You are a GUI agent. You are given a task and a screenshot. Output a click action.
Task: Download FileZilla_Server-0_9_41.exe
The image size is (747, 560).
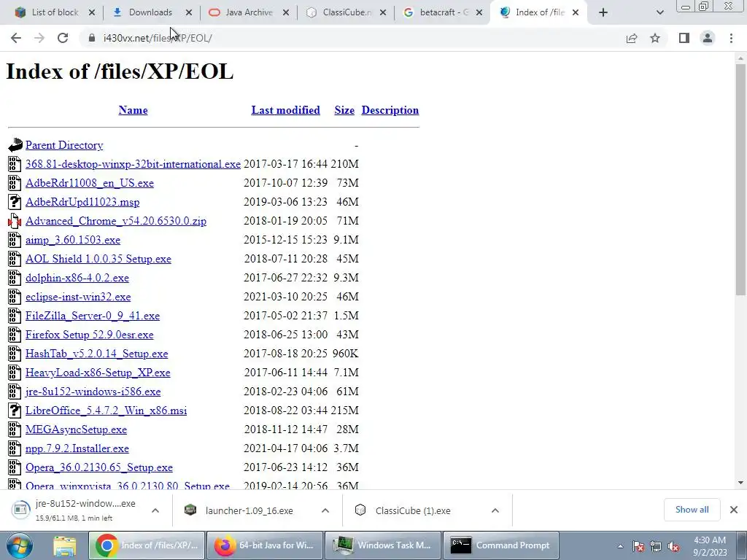pos(93,316)
